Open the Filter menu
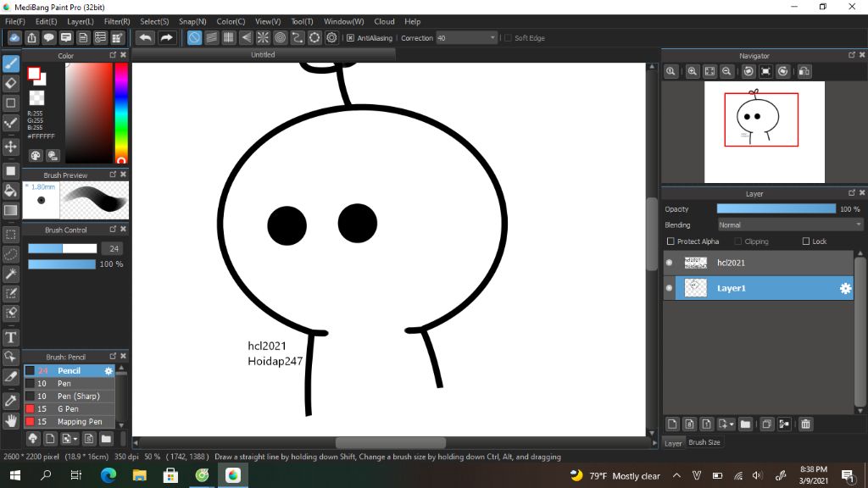868x488 pixels. (117, 21)
